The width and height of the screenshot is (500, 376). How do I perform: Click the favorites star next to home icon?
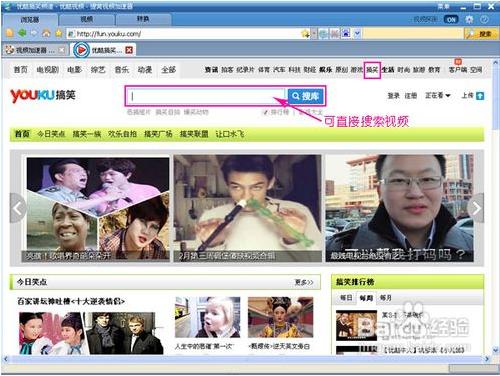tap(59, 33)
